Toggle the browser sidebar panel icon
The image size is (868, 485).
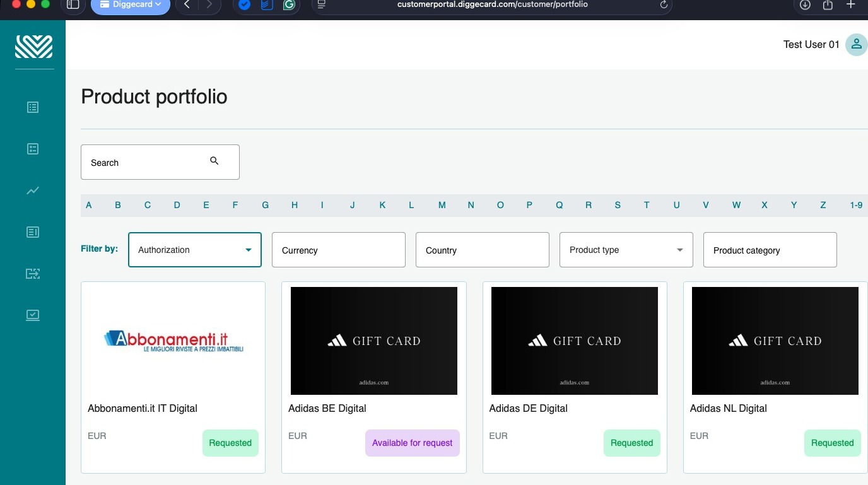73,4
